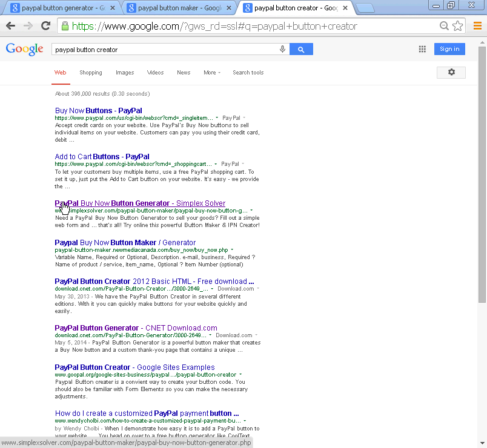
Task: Open a new browser tab
Action: [365, 8]
